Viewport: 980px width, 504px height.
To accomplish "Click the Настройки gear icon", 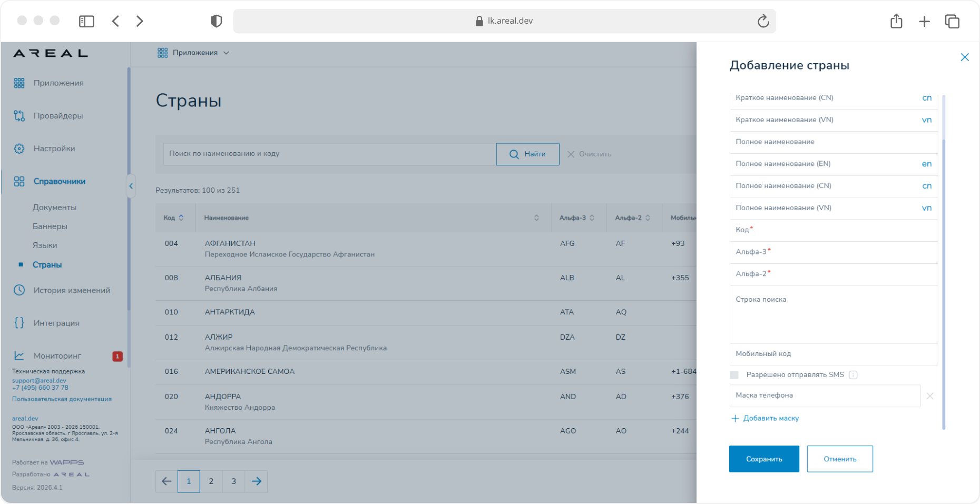I will [19, 149].
